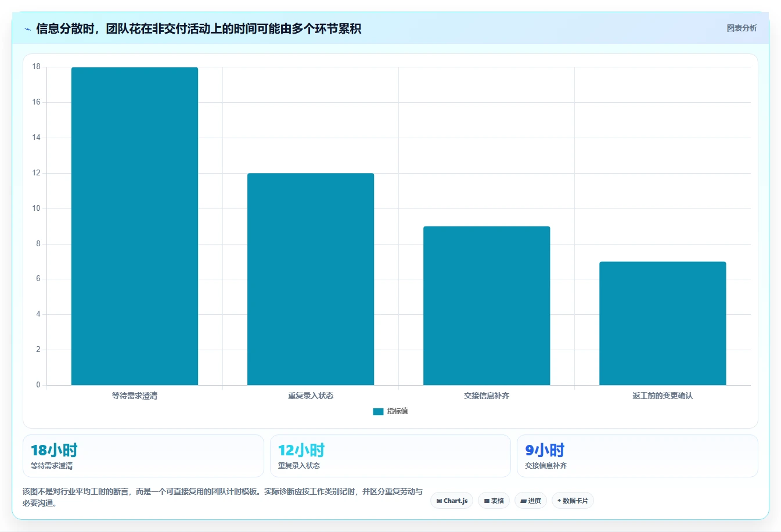781x532 pixels.
Task: Open the 9小时 data card
Action: [638, 456]
